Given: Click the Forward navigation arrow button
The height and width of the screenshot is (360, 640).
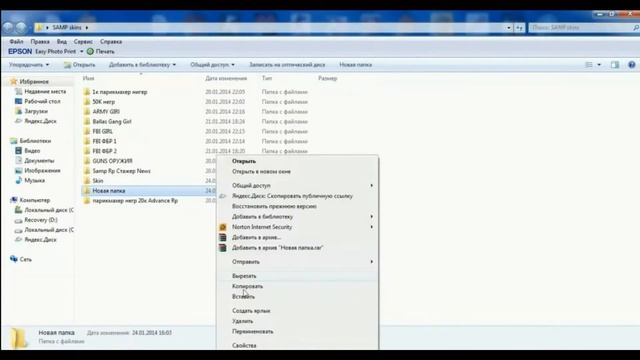Looking at the screenshot, I should [20, 27].
